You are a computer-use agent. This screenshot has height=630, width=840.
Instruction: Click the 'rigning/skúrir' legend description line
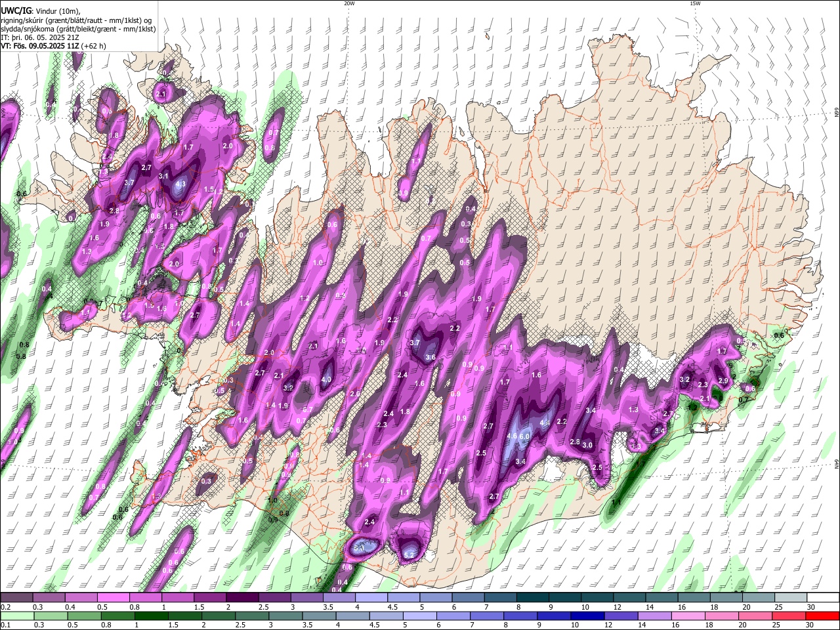[x=77, y=20]
